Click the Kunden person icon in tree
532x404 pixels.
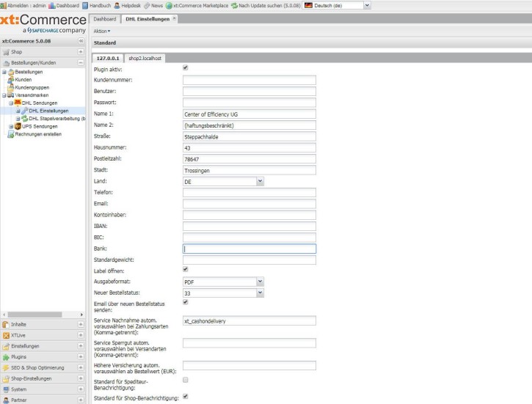click(x=11, y=80)
